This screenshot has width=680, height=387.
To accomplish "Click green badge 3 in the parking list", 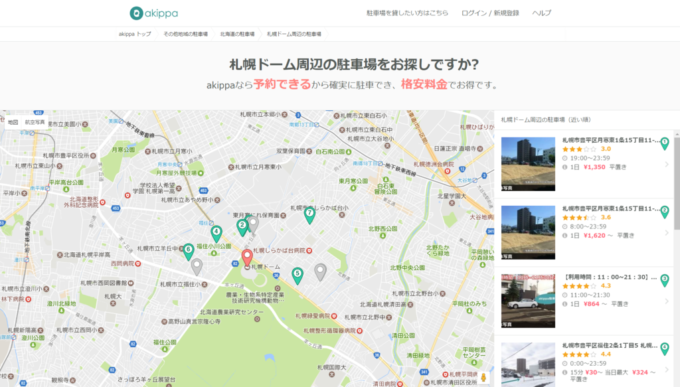I will 664,280.
